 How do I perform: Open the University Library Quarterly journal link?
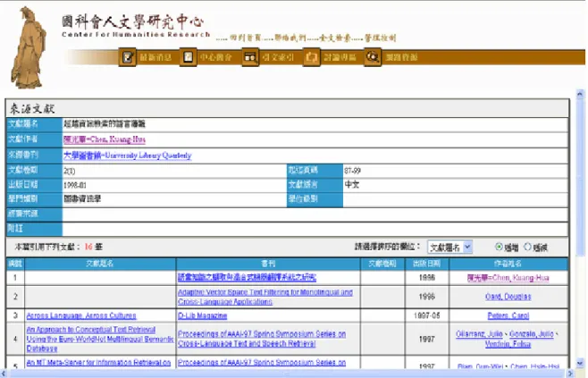[x=128, y=155]
